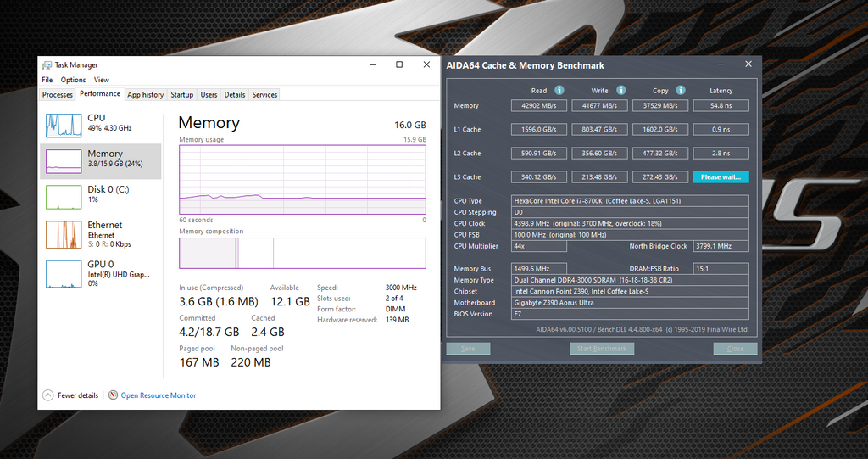
Task: Select the CPU usage graph thumbnail
Action: (x=64, y=124)
